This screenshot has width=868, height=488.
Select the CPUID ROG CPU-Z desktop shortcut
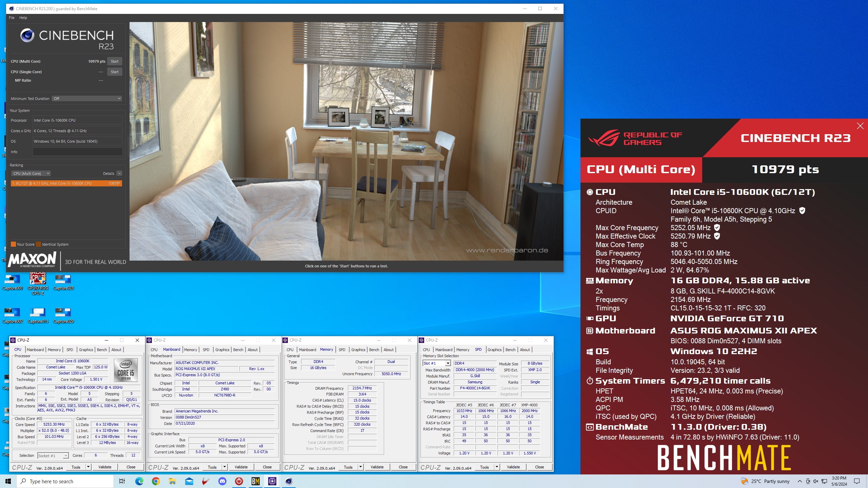(38, 284)
